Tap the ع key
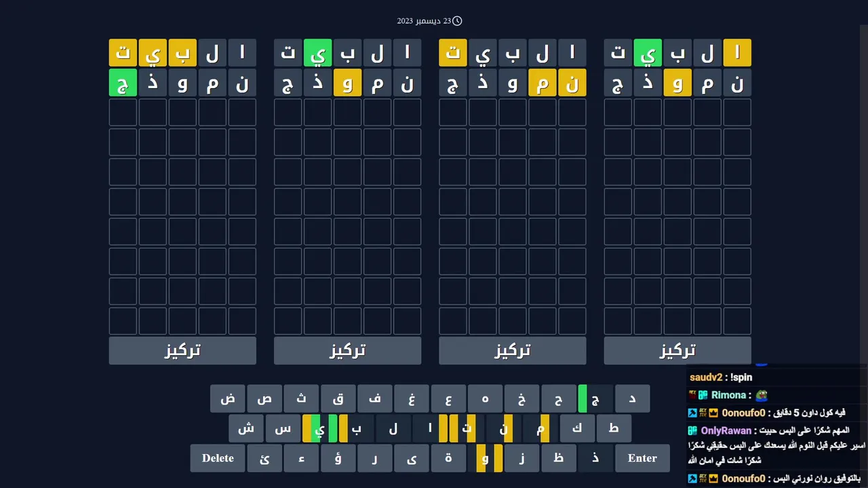Image resolution: width=868 pixels, height=488 pixels. 448,399
